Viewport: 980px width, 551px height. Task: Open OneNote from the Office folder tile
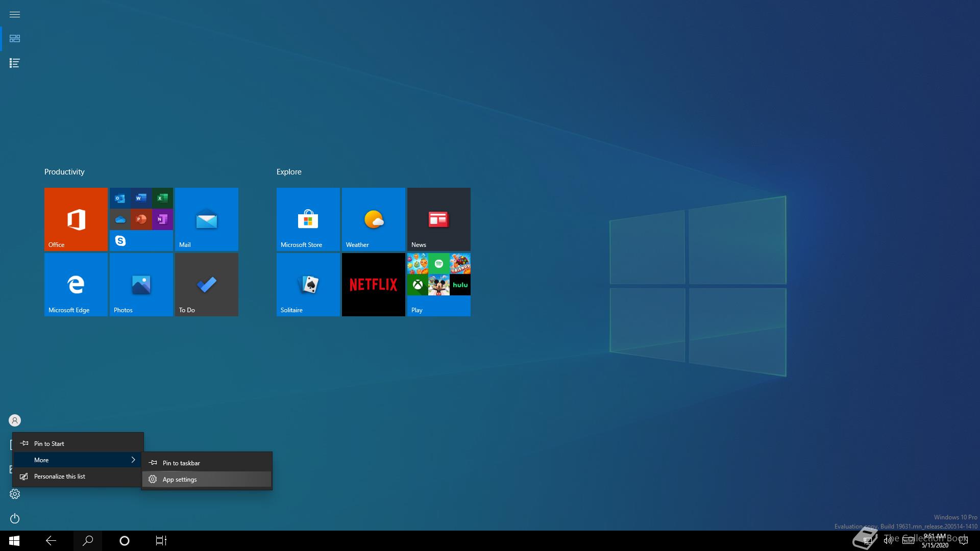tap(162, 219)
